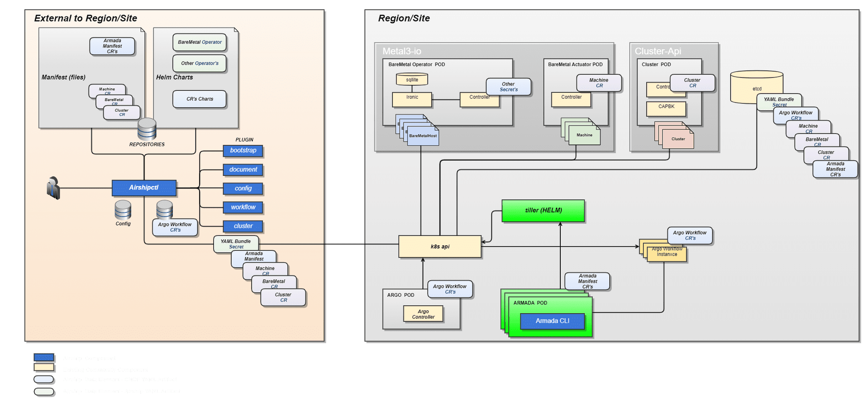Click the 'PLUGIN' label
Viewport: 868px width, 403px height.
[245, 140]
